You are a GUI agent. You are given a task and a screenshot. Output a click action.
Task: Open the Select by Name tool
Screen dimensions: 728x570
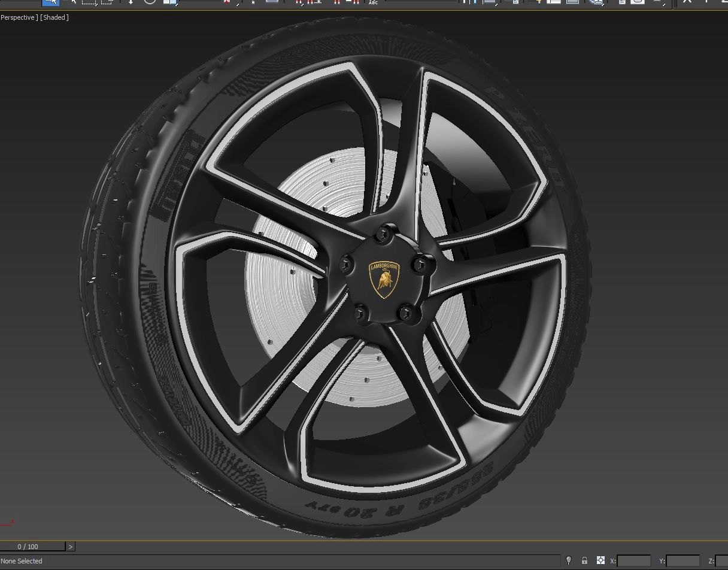coord(71,2)
